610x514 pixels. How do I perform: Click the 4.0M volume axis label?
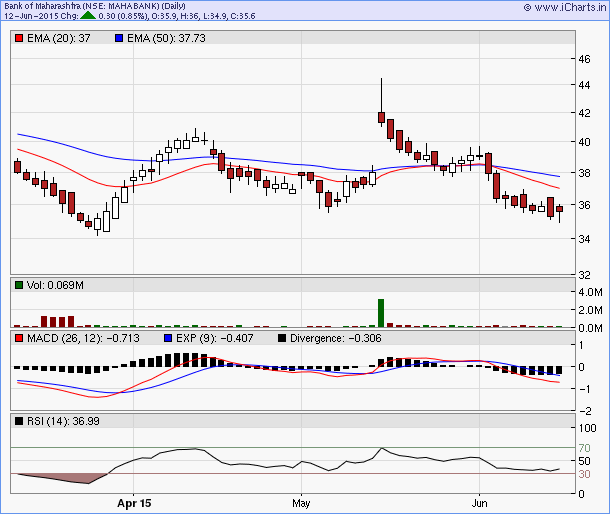(x=590, y=292)
